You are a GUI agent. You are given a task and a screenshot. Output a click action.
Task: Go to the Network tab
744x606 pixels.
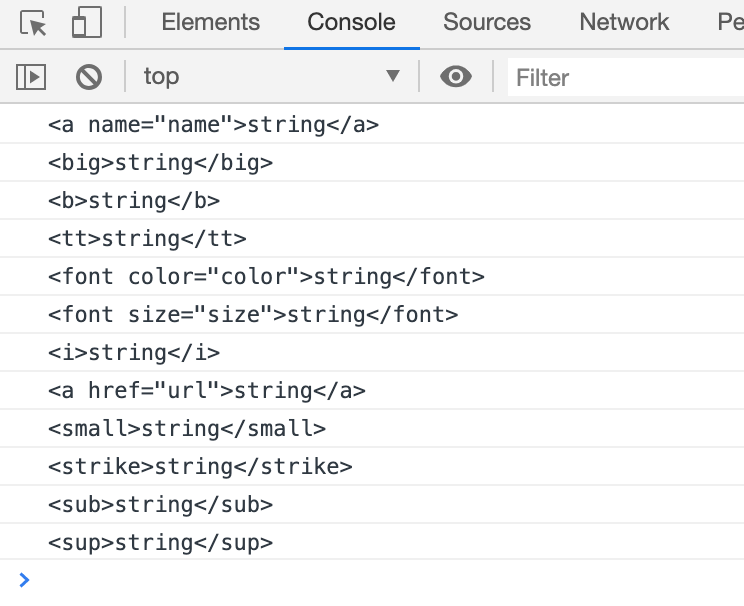624,22
